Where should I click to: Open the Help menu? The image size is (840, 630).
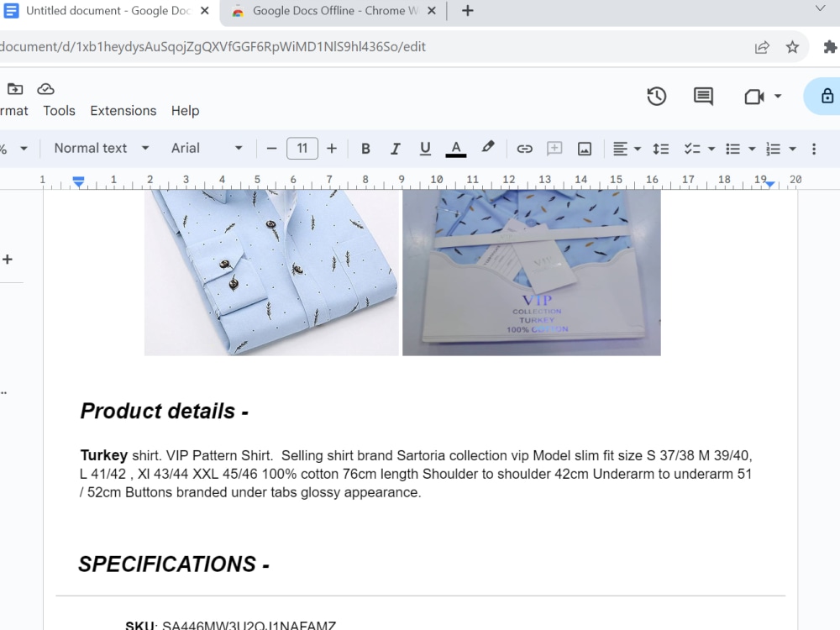coord(186,110)
